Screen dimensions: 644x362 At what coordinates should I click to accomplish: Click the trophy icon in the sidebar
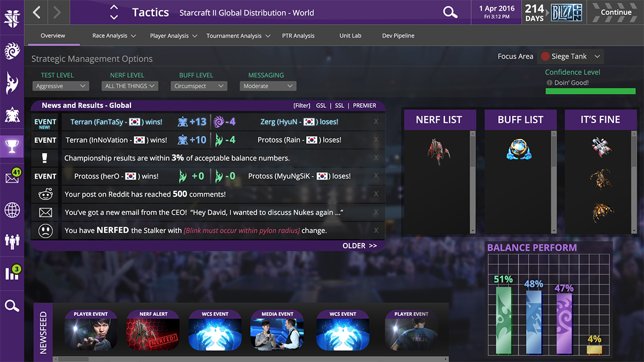[x=12, y=145]
